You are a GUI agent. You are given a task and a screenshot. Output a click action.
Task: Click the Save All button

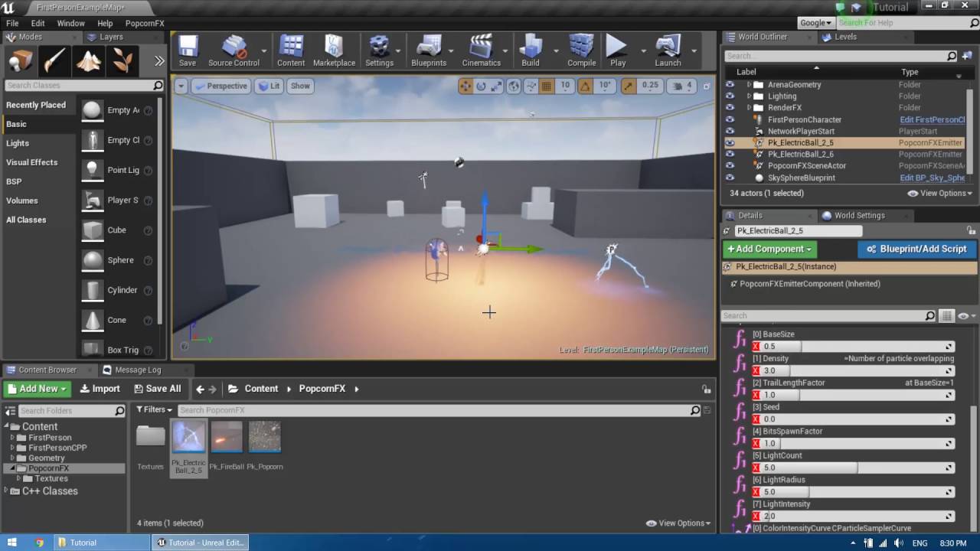(x=158, y=389)
